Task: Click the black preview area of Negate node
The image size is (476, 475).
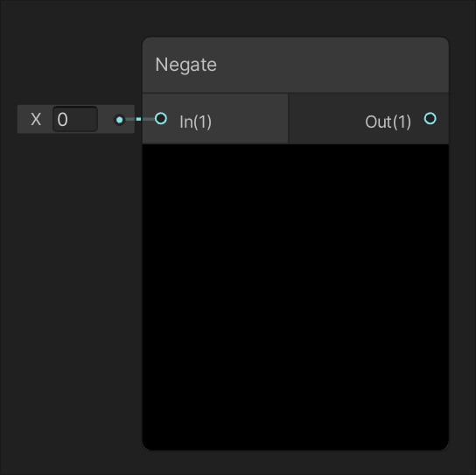Action: (x=296, y=297)
